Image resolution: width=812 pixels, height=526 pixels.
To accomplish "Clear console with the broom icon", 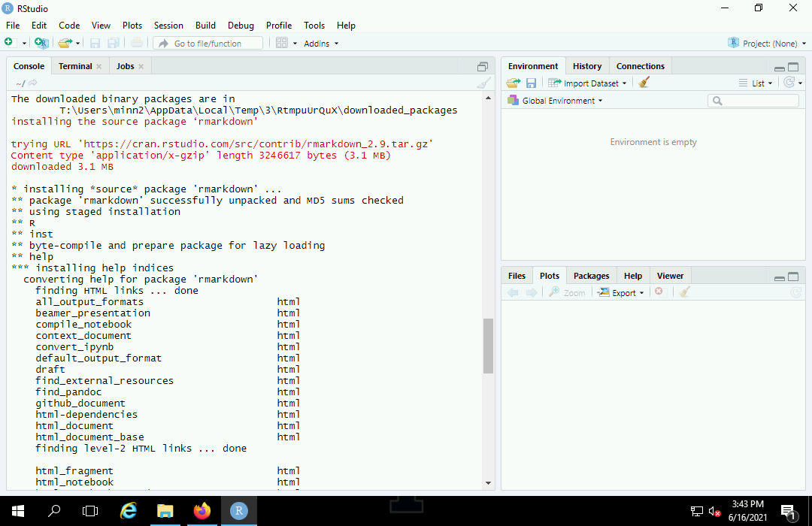I will click(x=483, y=83).
